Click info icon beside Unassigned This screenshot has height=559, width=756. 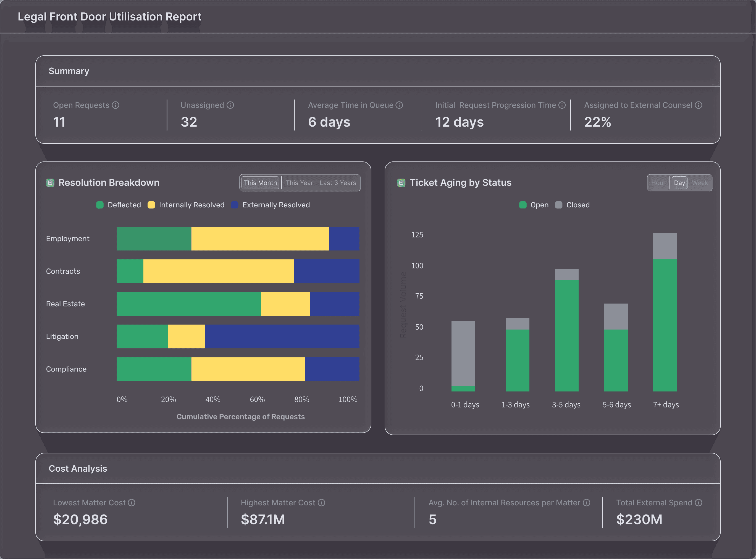coord(230,105)
